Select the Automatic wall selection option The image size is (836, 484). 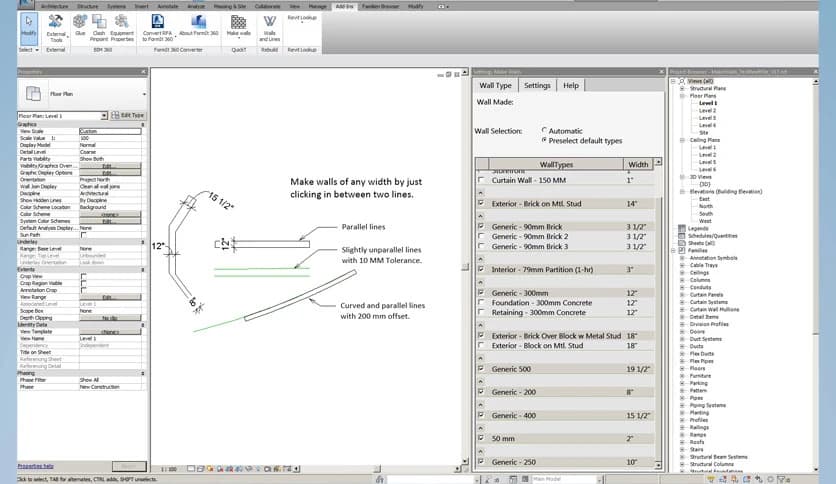tap(545, 130)
